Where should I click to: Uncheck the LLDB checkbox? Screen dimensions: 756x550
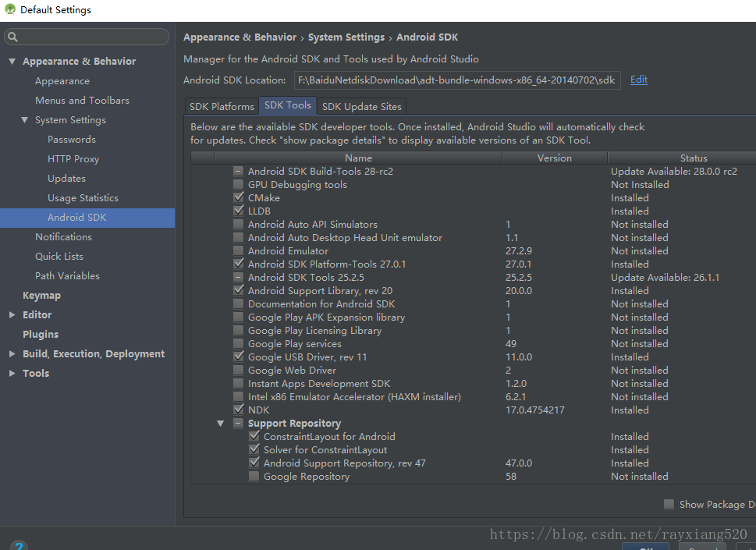coord(238,211)
